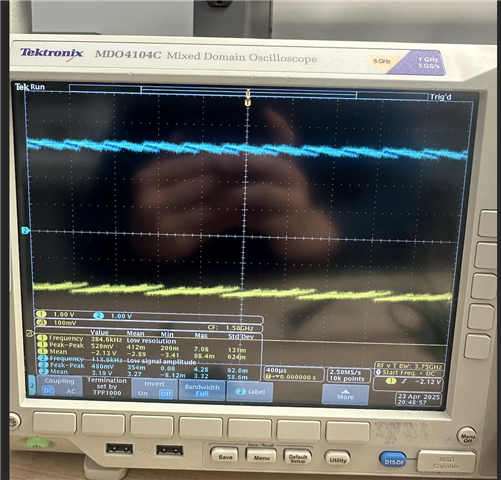The width and height of the screenshot is (501, 480).
Task: Click the yellow channel 1 waveform trace
Action: [x=243, y=291]
